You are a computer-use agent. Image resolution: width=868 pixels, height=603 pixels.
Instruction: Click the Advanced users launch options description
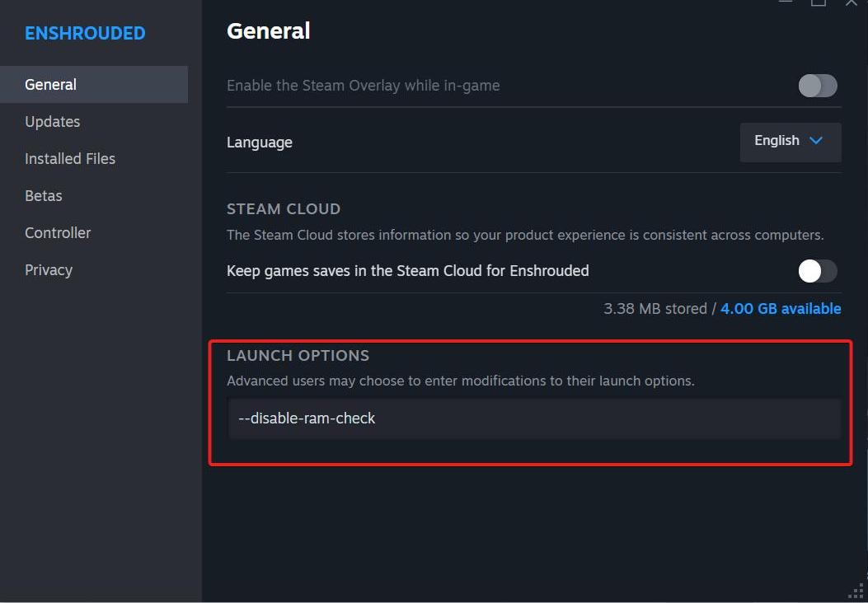(461, 381)
